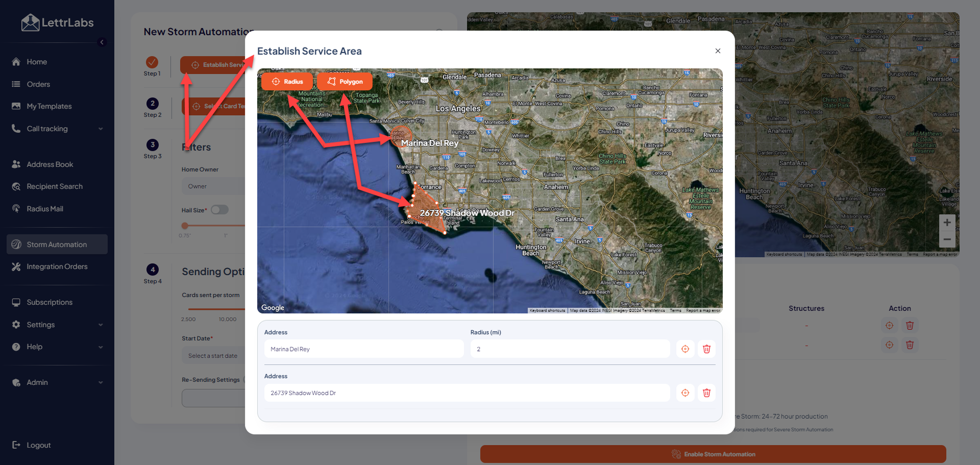980x465 pixels.
Task: Expand the Help submenu chevron
Action: (100, 347)
